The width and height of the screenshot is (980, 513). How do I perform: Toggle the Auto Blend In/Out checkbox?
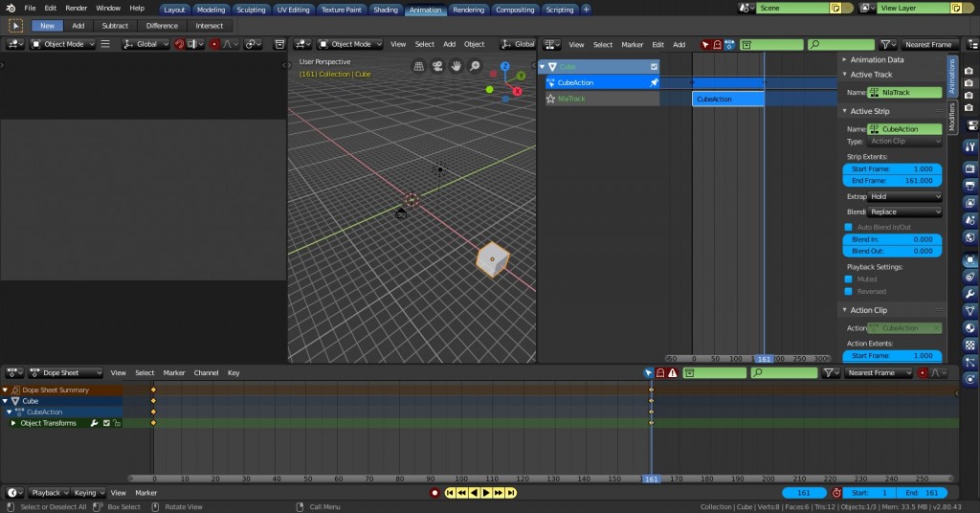(848, 227)
